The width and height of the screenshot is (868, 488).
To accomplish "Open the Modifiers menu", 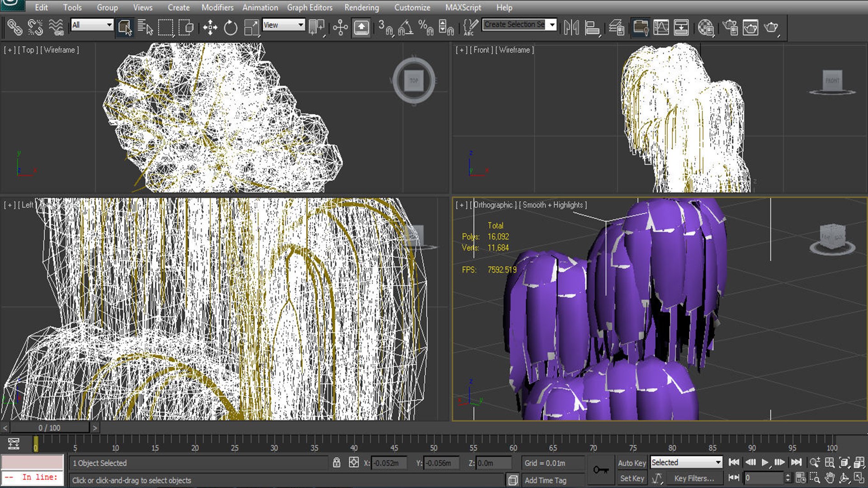I will click(x=217, y=7).
